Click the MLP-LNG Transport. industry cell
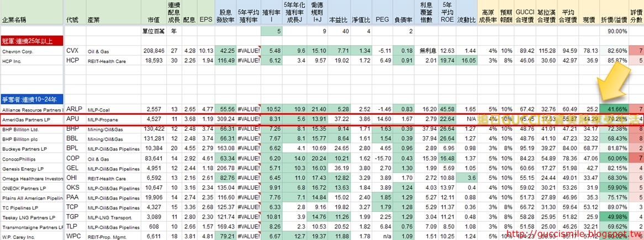Viewport: 644px width, 240px height. point(113,217)
